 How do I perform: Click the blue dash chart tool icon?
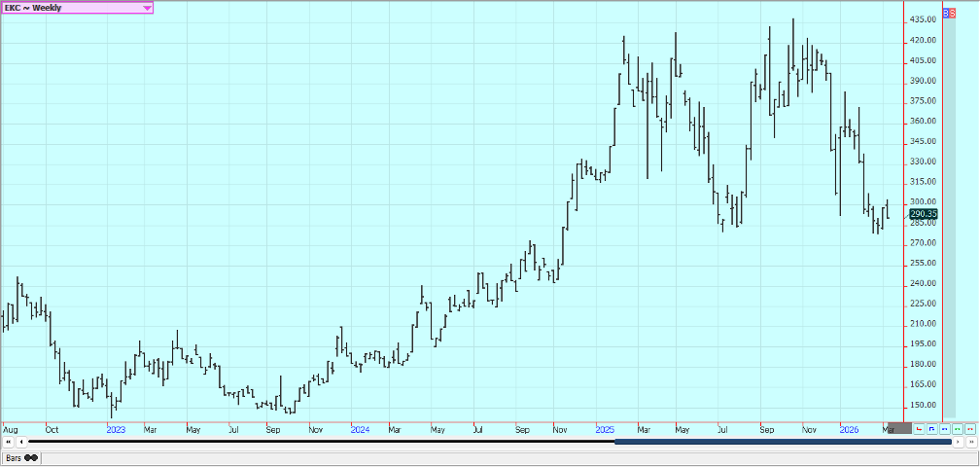945,428
